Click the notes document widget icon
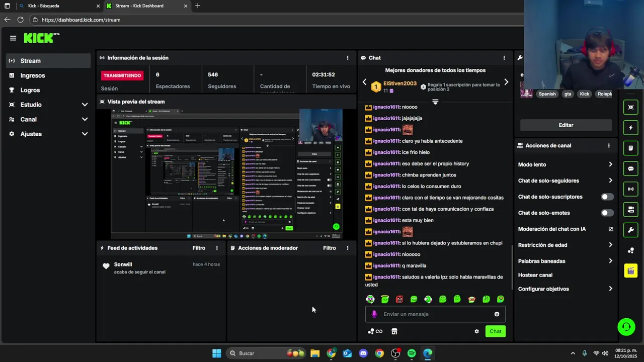 point(630,148)
